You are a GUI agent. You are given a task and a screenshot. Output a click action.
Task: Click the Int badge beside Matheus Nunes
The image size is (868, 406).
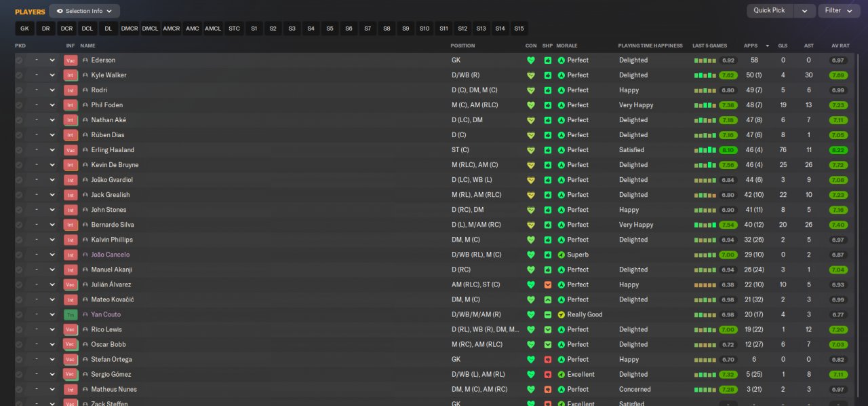click(x=71, y=389)
